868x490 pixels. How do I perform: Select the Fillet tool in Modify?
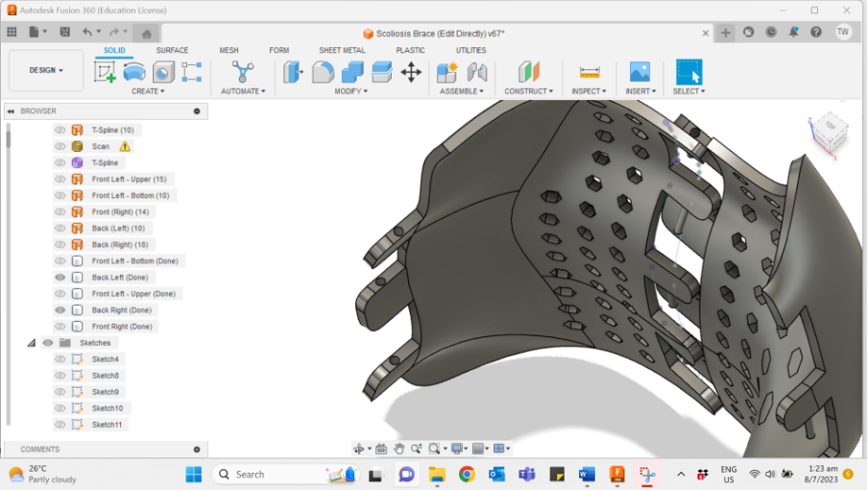[x=323, y=72]
